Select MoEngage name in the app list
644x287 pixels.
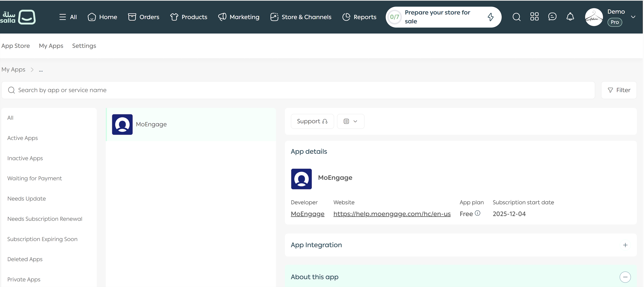coord(151,124)
